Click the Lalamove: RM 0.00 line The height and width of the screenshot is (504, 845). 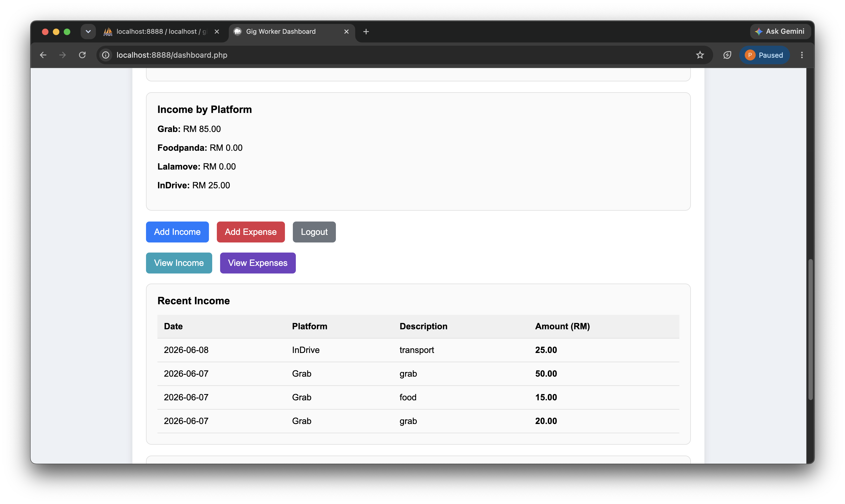point(196,167)
